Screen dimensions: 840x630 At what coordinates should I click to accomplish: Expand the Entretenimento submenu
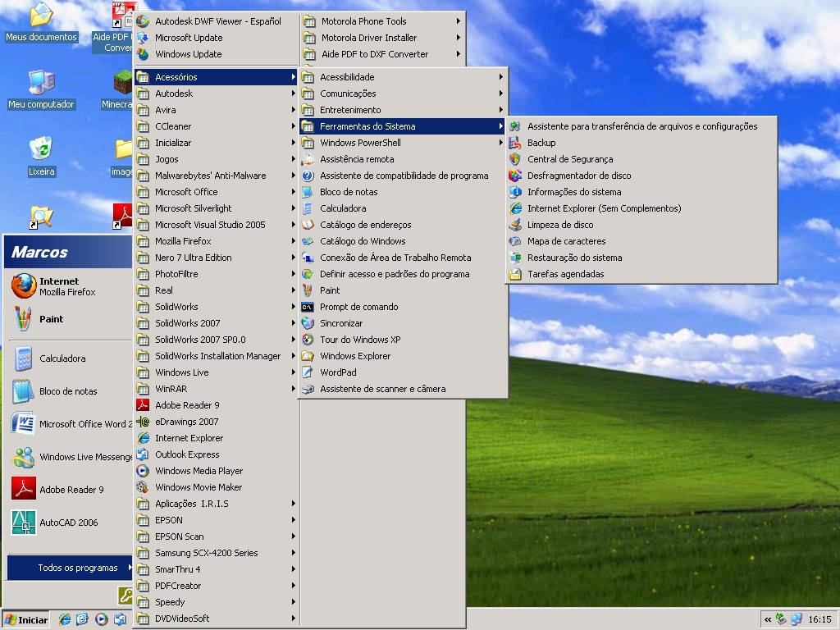[x=403, y=110]
